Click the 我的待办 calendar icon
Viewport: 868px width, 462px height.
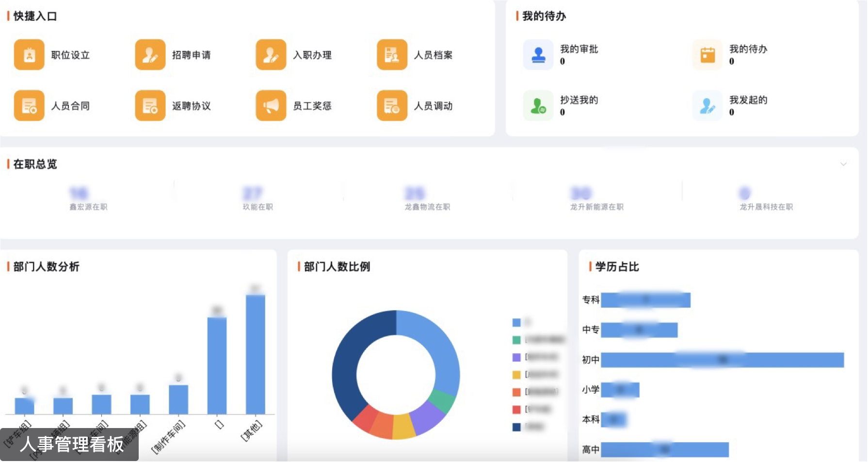(707, 55)
